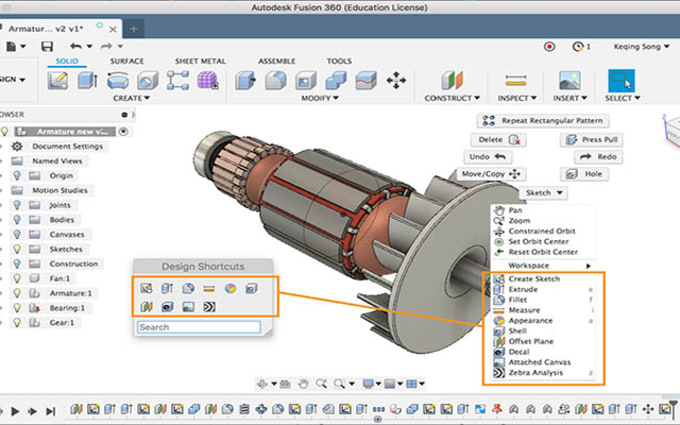Select Bearing:1 in the browser tree
This screenshot has height=425, width=680.
tap(67, 308)
